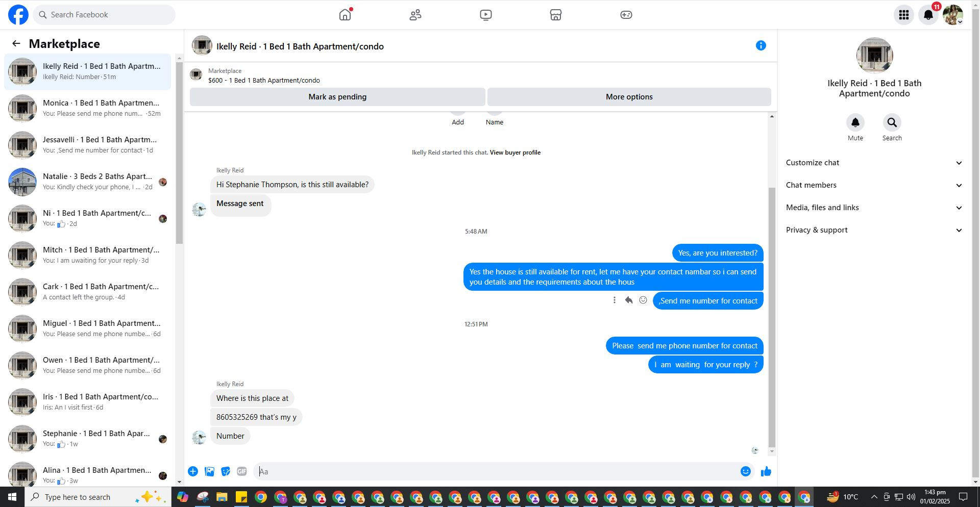This screenshot has width=980, height=507.
Task: Open more actions plus icon in composer
Action: click(x=193, y=471)
